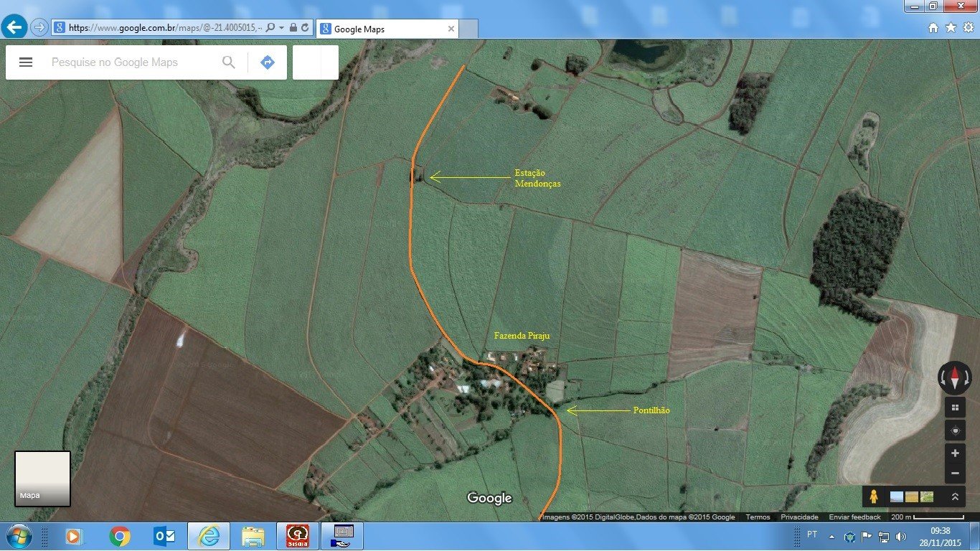Zoom out with the minus button
980x551 pixels.
[x=954, y=474]
